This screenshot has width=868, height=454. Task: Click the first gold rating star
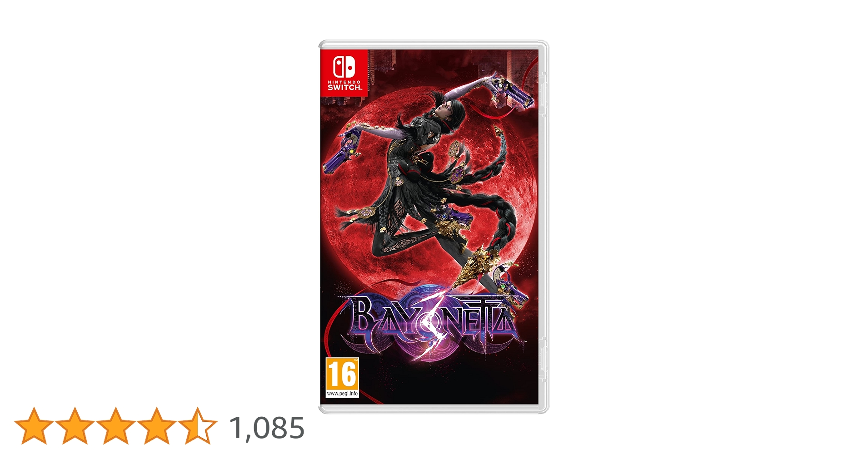(x=34, y=426)
